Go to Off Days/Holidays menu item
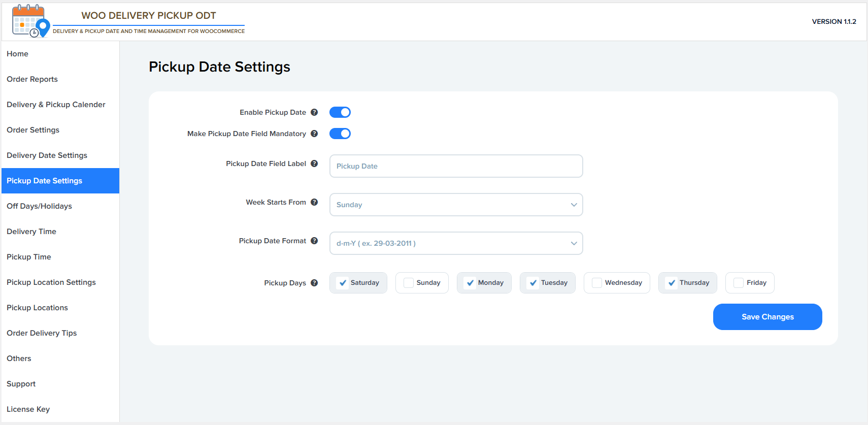Screen dimensions: 868x425 [x=39, y=206]
